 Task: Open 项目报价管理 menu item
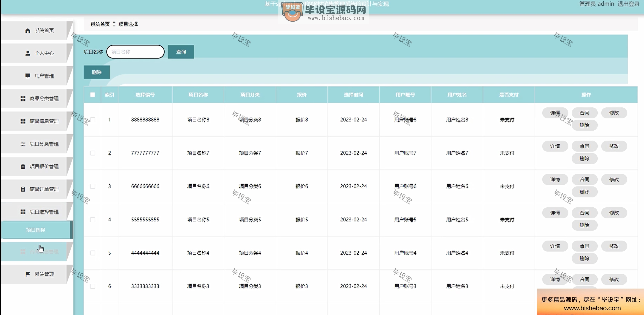pyautogui.click(x=37, y=166)
